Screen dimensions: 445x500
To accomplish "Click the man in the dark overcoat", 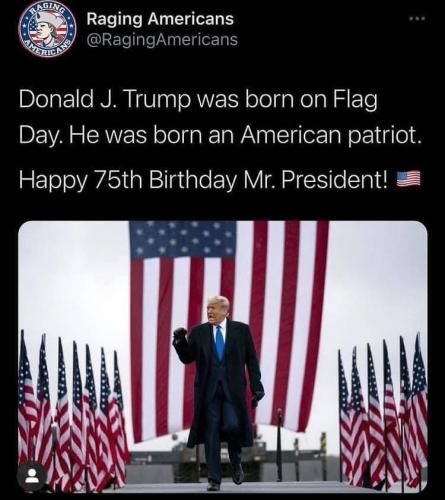I will (219, 393).
